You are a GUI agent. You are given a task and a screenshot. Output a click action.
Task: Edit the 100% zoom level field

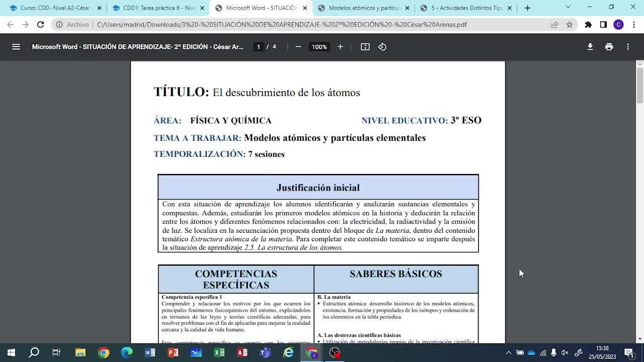click(319, 47)
